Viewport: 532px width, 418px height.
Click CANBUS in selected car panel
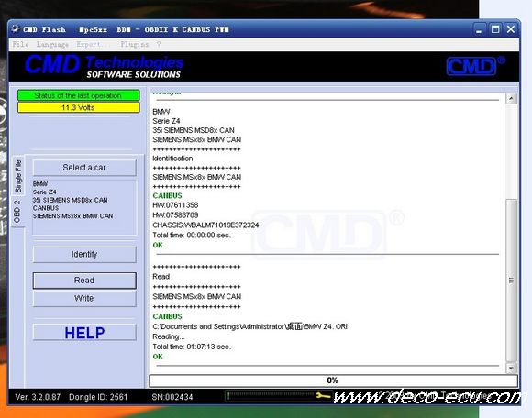pos(46,208)
